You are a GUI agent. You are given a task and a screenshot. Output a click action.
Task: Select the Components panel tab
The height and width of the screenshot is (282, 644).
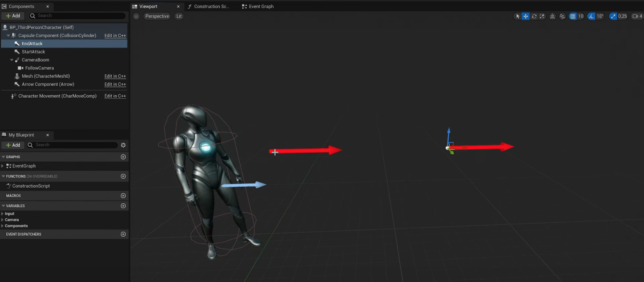(21, 6)
